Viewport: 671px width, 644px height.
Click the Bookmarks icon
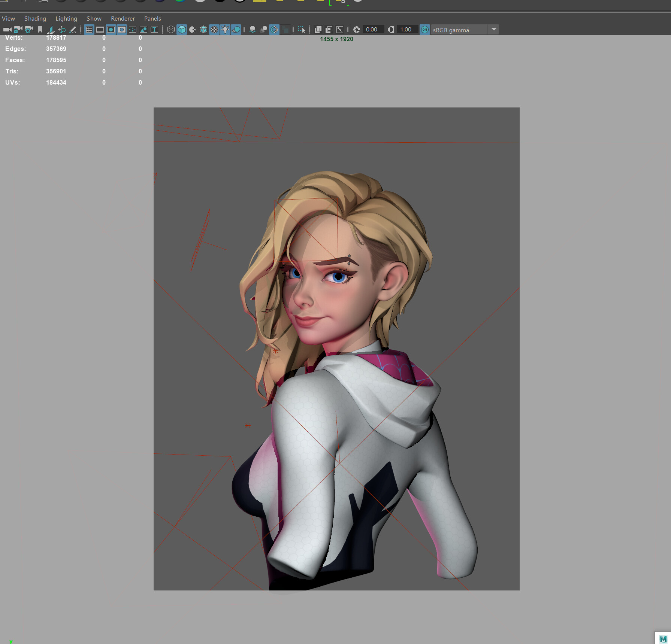tap(40, 30)
